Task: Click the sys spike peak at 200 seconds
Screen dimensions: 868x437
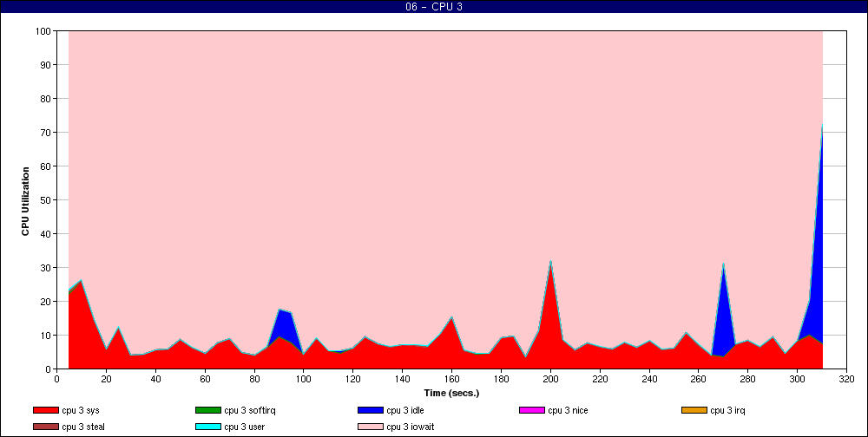Action: pos(551,262)
